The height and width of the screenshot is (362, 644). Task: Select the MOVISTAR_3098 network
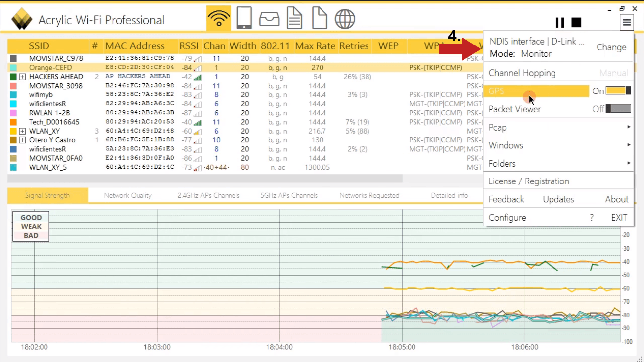tap(55, 86)
